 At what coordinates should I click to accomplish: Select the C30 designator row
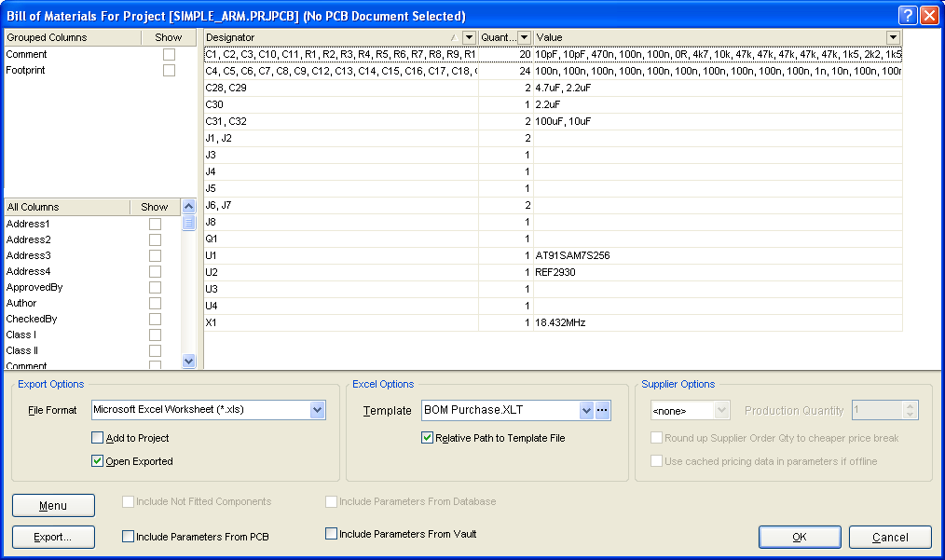coord(553,105)
